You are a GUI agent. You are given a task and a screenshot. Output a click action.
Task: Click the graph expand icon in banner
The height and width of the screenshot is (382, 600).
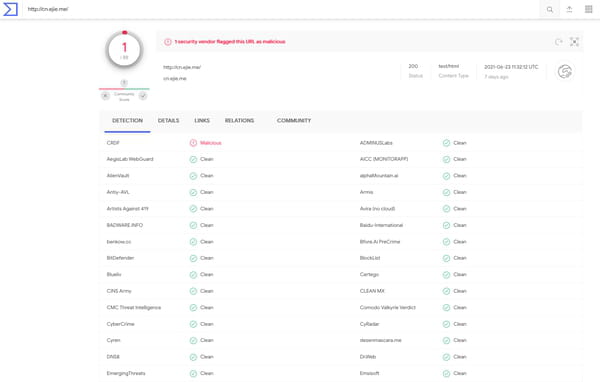tap(574, 42)
